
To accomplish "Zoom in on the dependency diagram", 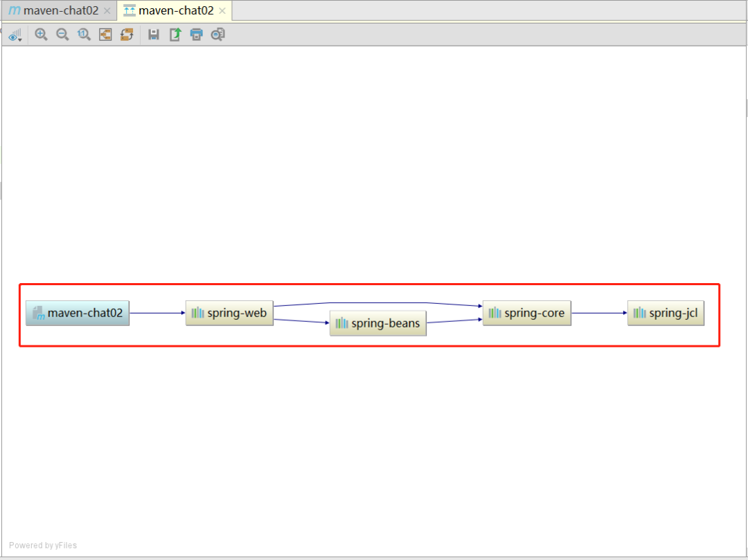I will [x=42, y=35].
